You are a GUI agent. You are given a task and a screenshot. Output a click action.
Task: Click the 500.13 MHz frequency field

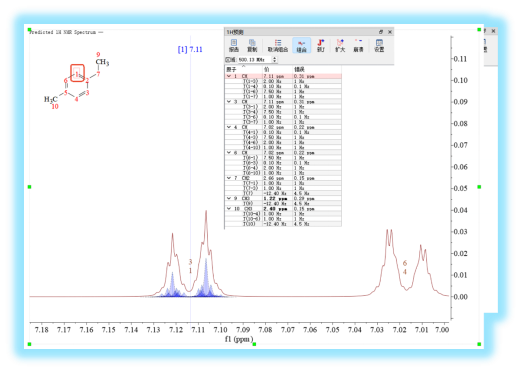(x=255, y=60)
